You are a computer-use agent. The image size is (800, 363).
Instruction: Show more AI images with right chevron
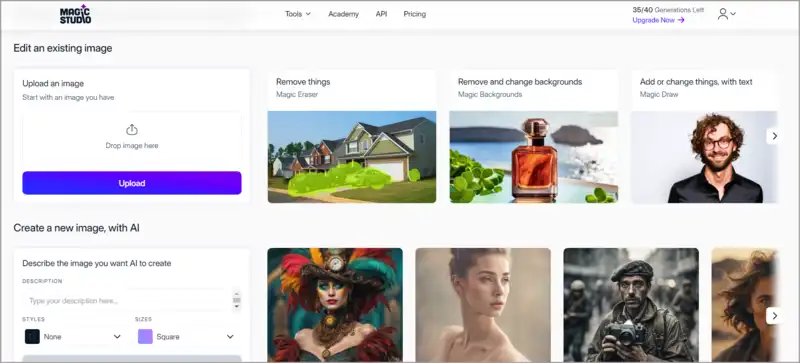click(774, 316)
